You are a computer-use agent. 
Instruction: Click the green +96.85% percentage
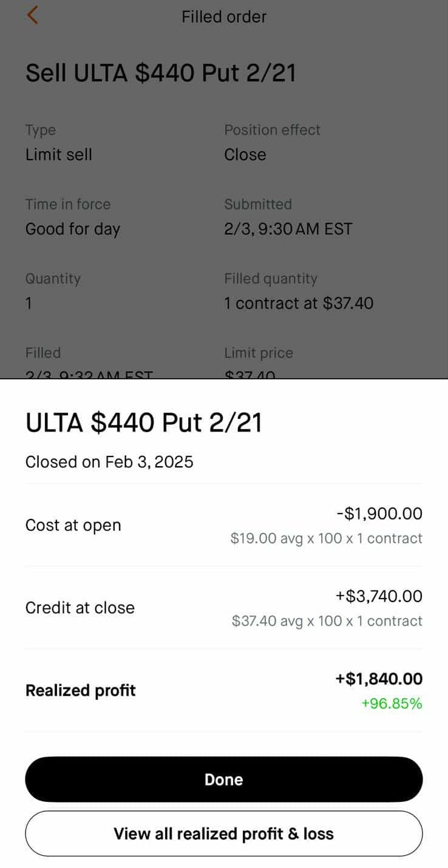[392, 704]
